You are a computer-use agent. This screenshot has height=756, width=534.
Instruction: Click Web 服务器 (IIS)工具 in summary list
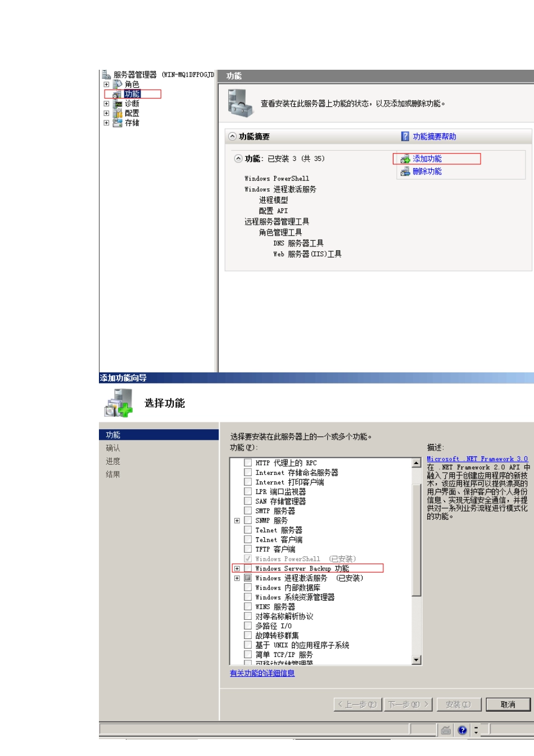coord(307,254)
